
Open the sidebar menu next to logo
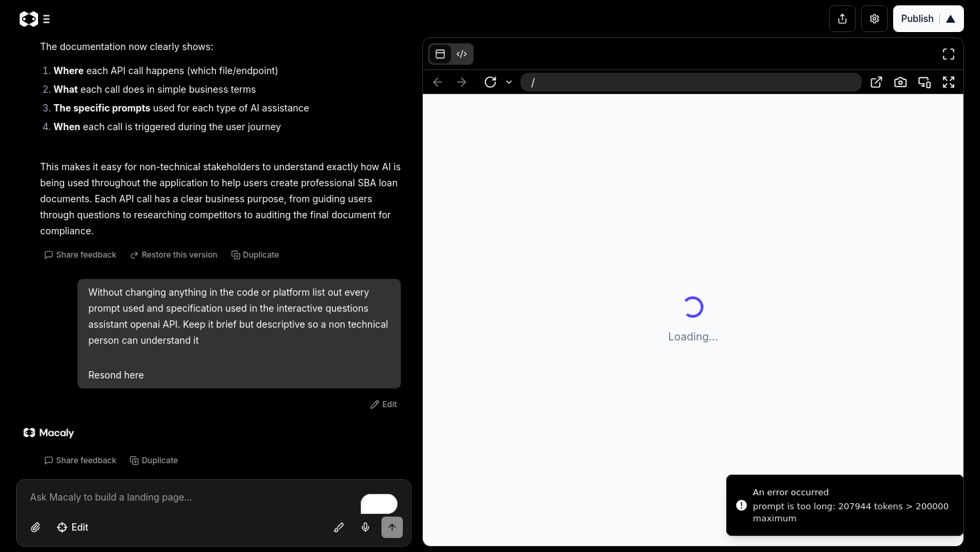[x=46, y=19]
